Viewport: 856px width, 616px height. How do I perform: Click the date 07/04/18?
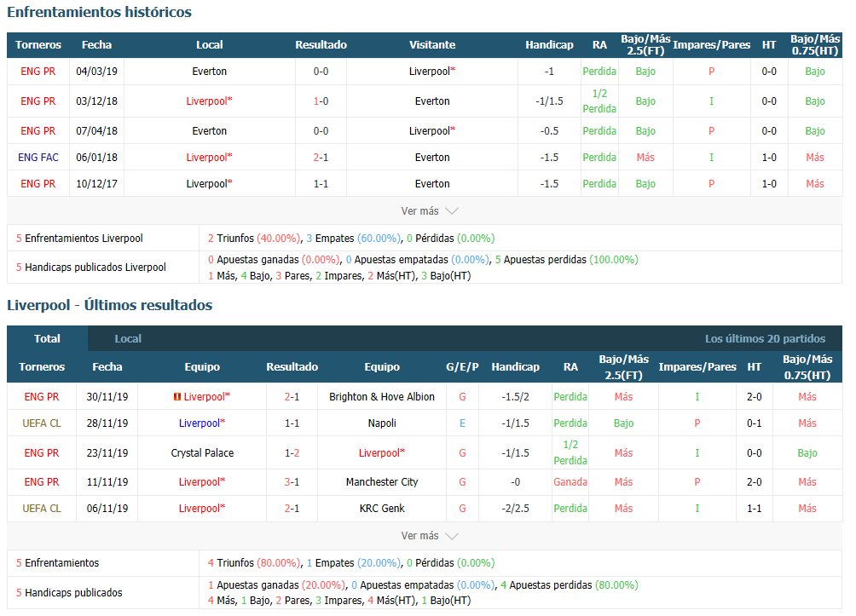[x=96, y=131]
